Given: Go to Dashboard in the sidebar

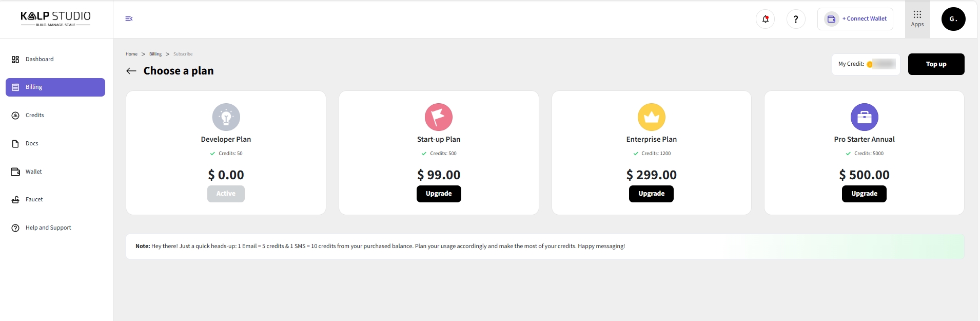Looking at the screenshot, I should pyautogui.click(x=40, y=60).
